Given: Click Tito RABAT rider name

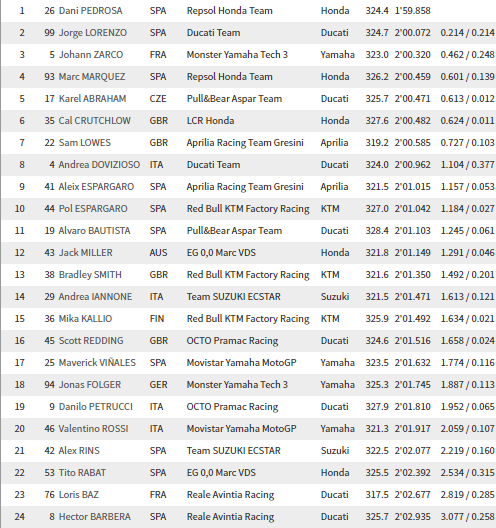Looking at the screenshot, I should click(82, 473).
